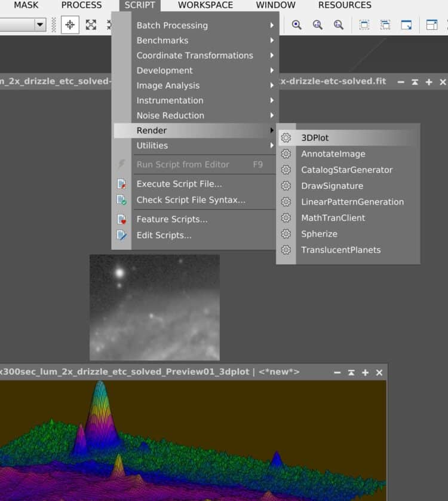Screen dimensions: 448x501
Task: Open the WINDOW menu
Action: pos(275,5)
